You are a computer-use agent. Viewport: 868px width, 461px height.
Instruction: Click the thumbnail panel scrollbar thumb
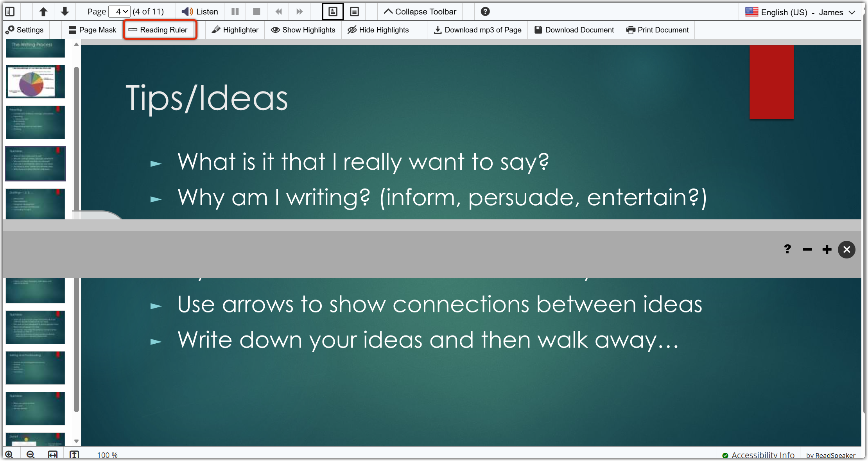(x=77, y=239)
